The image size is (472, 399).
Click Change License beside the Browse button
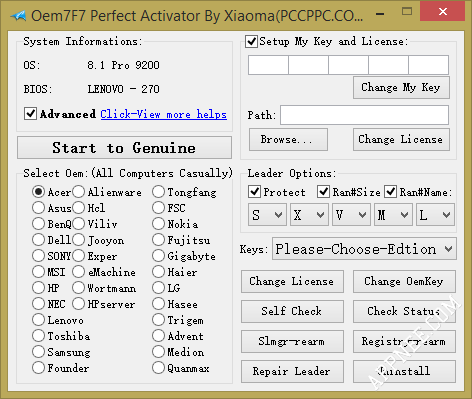[401, 140]
